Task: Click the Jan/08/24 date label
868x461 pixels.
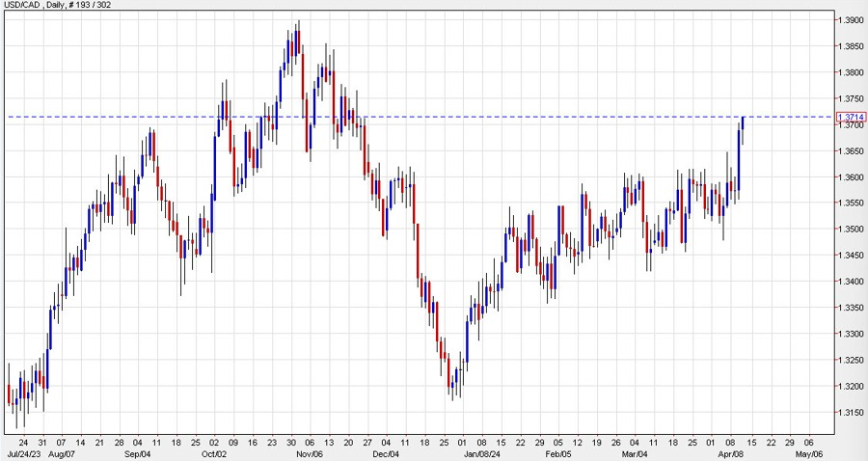Action: tap(481, 454)
